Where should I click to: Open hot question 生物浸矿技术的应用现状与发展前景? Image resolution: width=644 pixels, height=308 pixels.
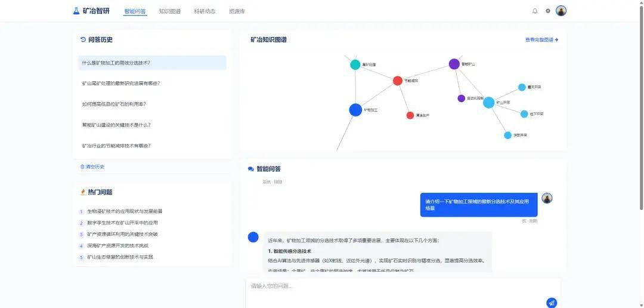click(125, 211)
